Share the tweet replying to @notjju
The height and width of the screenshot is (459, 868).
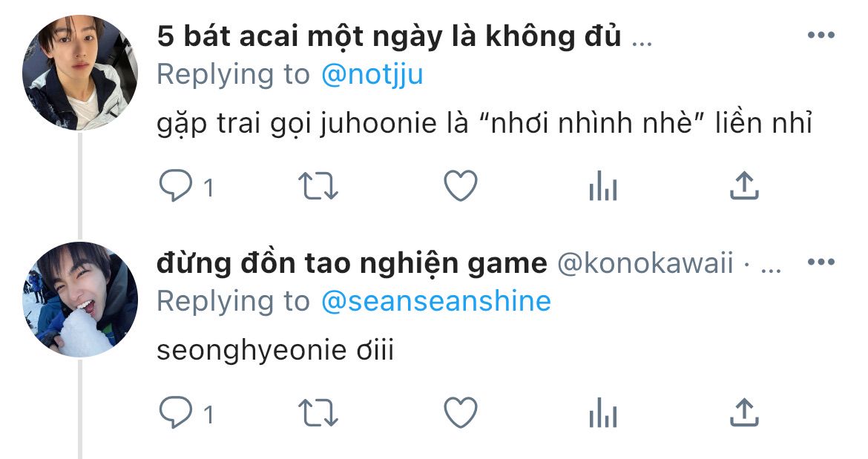click(x=744, y=186)
